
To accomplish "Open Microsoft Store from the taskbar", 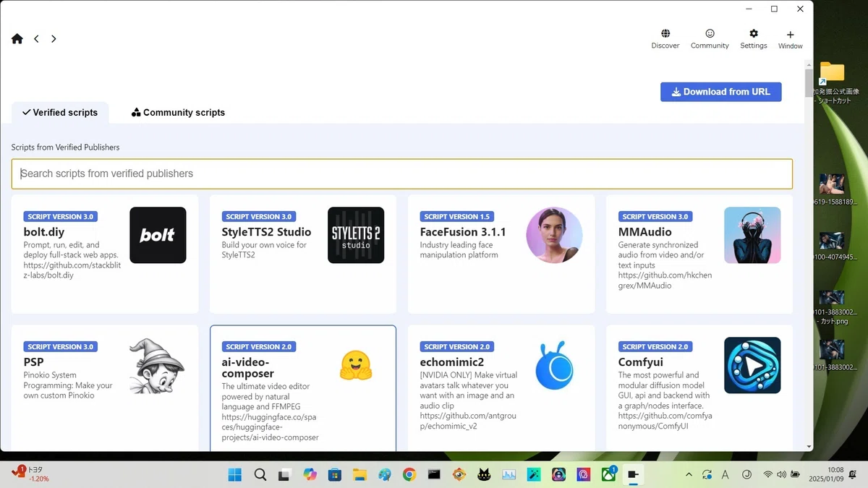I will (335, 475).
